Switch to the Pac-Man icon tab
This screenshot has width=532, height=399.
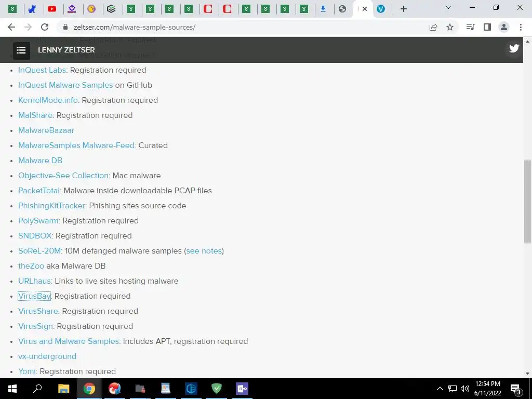click(x=91, y=9)
